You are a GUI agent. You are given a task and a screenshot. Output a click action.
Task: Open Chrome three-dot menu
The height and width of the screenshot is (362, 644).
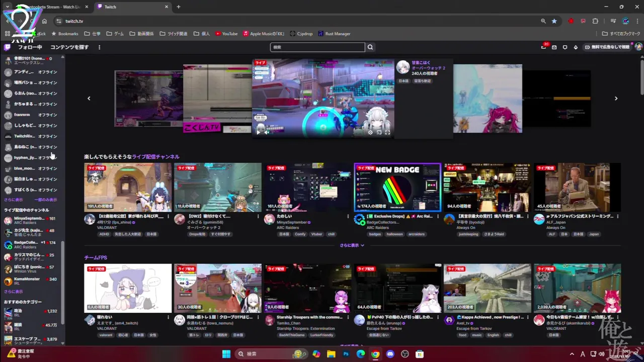pos(637,21)
